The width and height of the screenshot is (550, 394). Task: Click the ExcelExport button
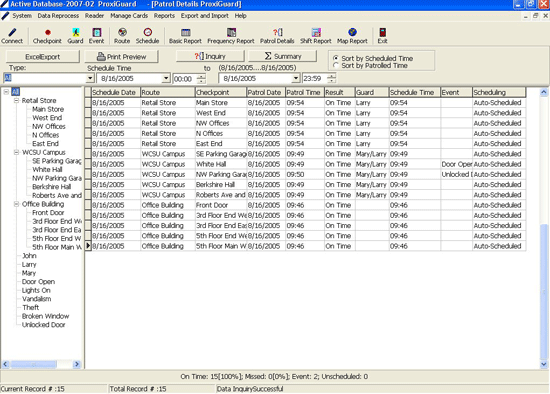tap(43, 56)
